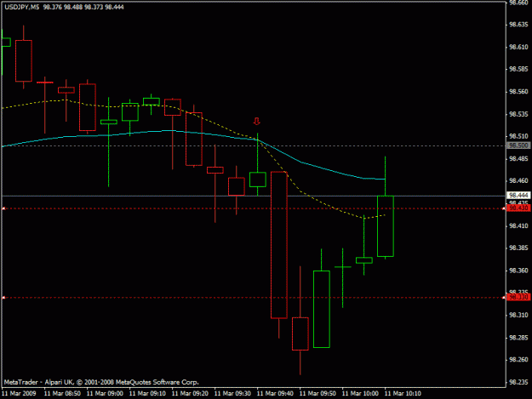
Task: Click the price scale value 98.260
Action: (x=518, y=360)
